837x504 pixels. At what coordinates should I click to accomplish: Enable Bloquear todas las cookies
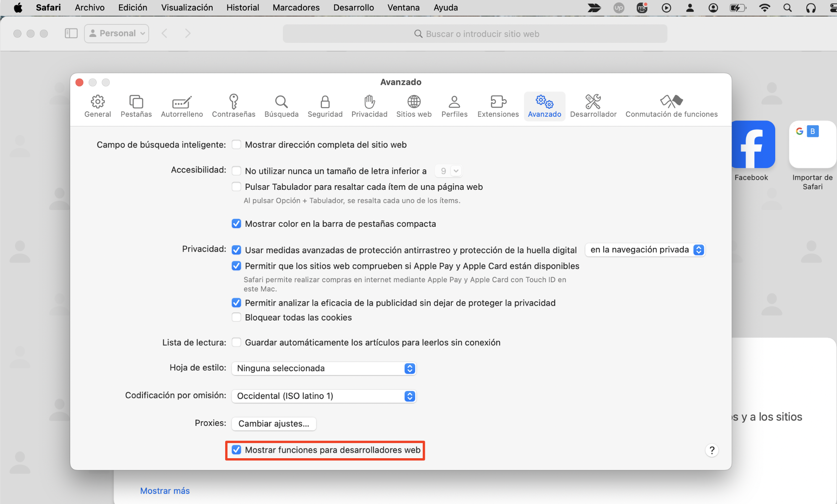237,317
